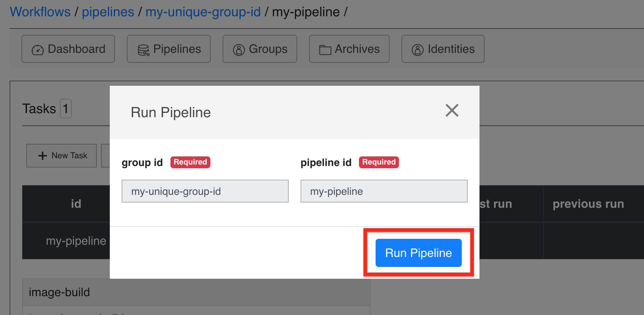Open the pipelines breadcrumb link
The width and height of the screenshot is (644, 315).
coord(108,12)
